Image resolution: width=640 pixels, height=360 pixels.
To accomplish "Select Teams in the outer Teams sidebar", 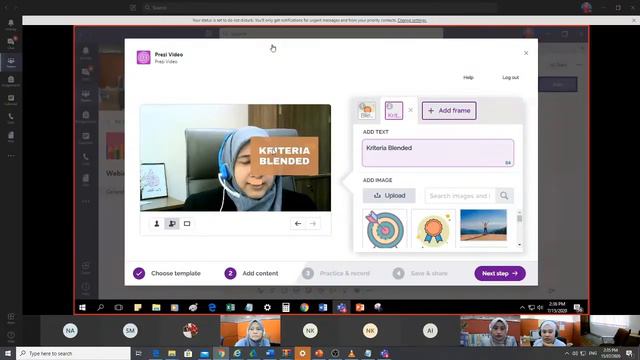I will click(x=11, y=62).
